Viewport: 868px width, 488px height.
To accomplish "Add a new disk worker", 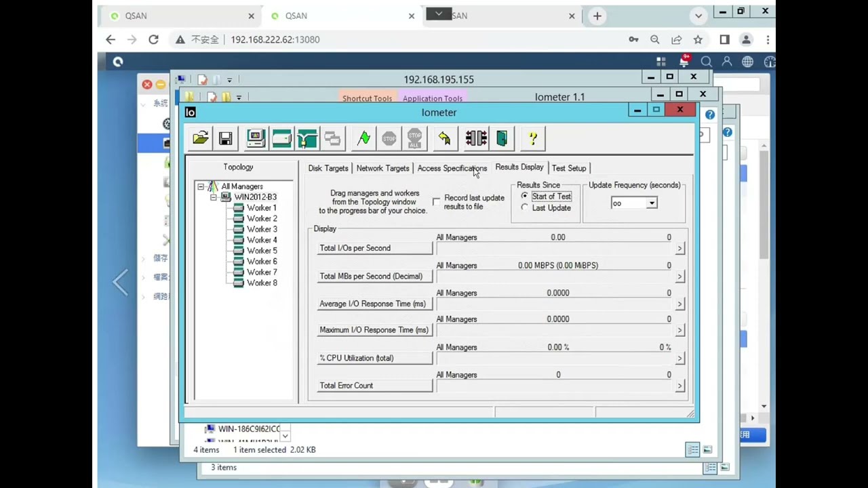I will click(281, 138).
